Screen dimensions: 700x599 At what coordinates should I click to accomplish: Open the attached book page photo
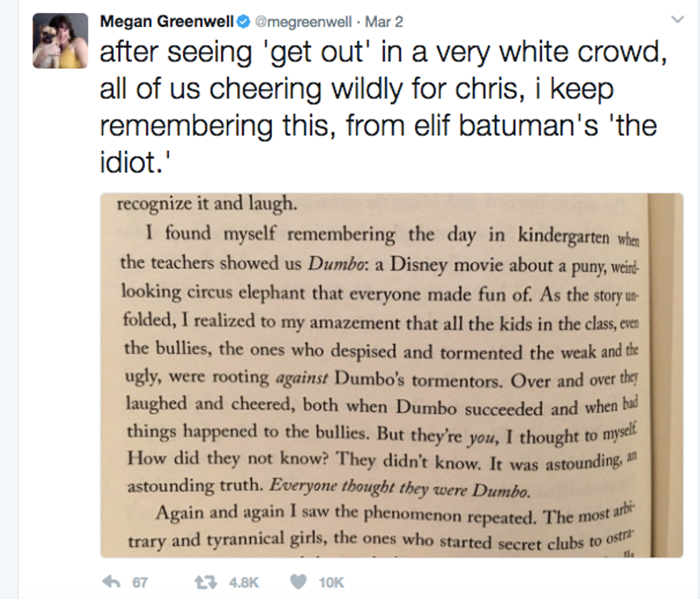(x=391, y=375)
